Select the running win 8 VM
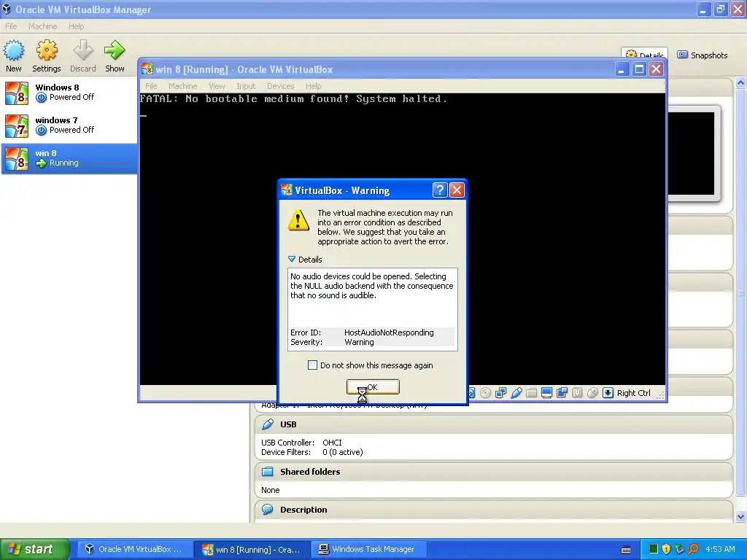This screenshot has height=560, width=747. pyautogui.click(x=69, y=158)
